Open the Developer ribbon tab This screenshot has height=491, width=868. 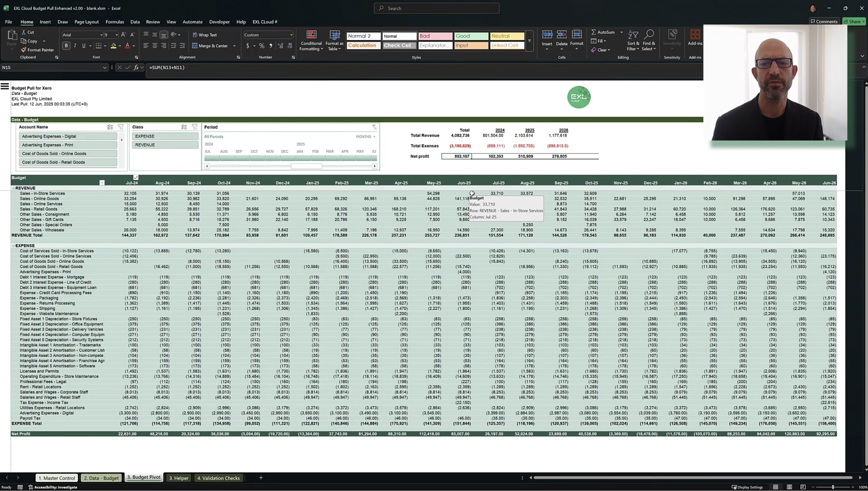[219, 22]
